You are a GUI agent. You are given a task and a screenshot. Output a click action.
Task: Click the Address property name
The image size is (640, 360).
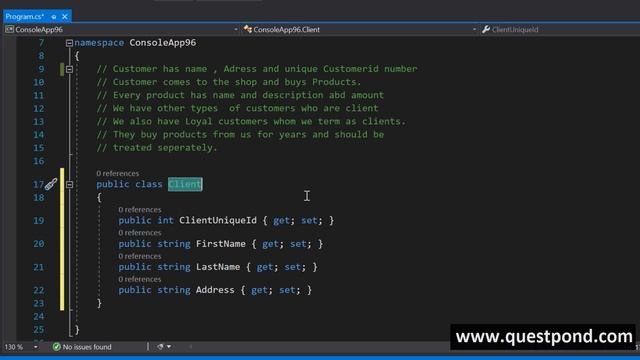pyautogui.click(x=215, y=290)
